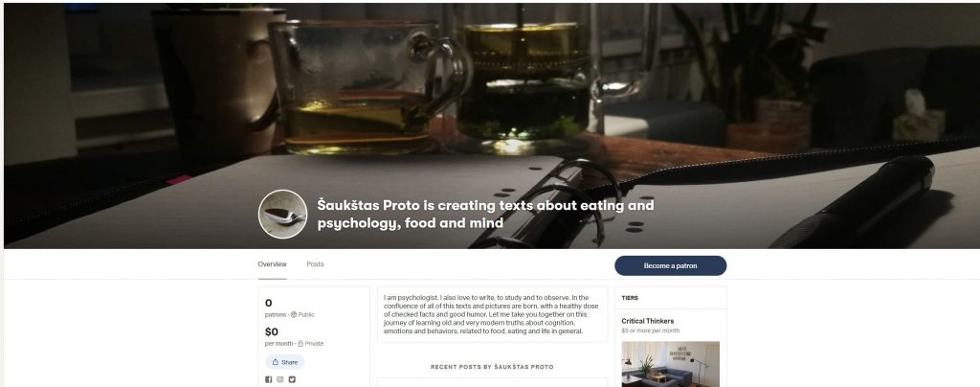Click the Critical Thinkers tier room image
This screenshot has width=980, height=387.
coord(670,364)
